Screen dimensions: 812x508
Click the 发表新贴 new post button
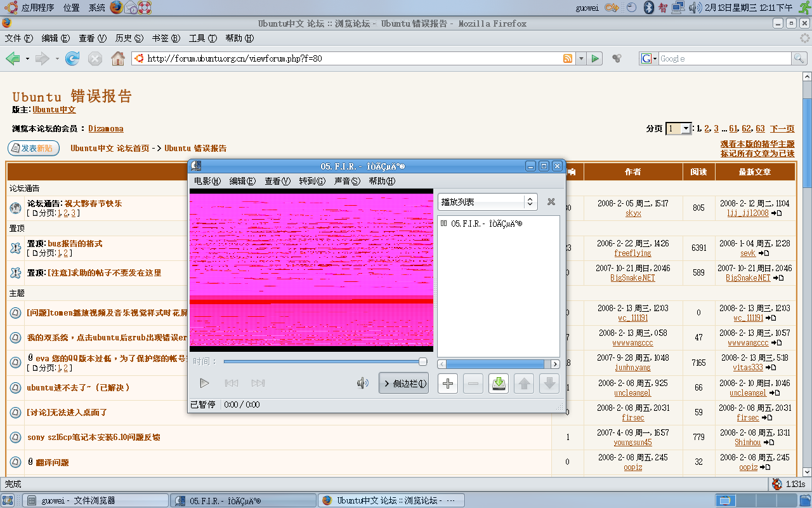(33, 148)
